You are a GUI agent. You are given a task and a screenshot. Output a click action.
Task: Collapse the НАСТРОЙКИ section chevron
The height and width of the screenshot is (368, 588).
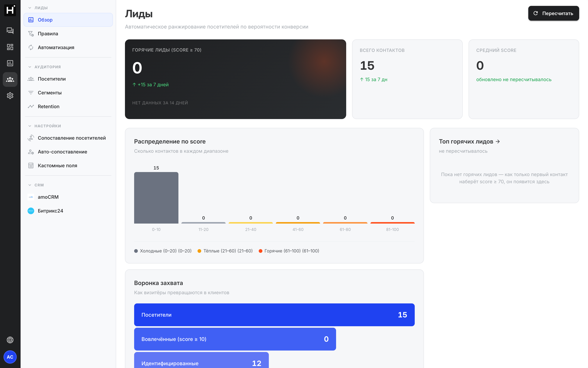click(x=30, y=126)
